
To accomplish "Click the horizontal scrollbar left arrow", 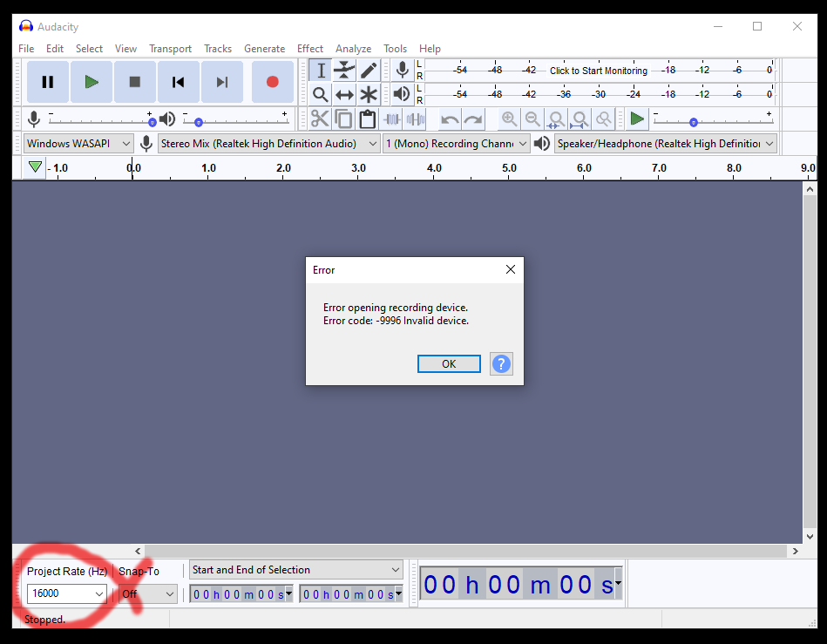I will click(x=138, y=551).
